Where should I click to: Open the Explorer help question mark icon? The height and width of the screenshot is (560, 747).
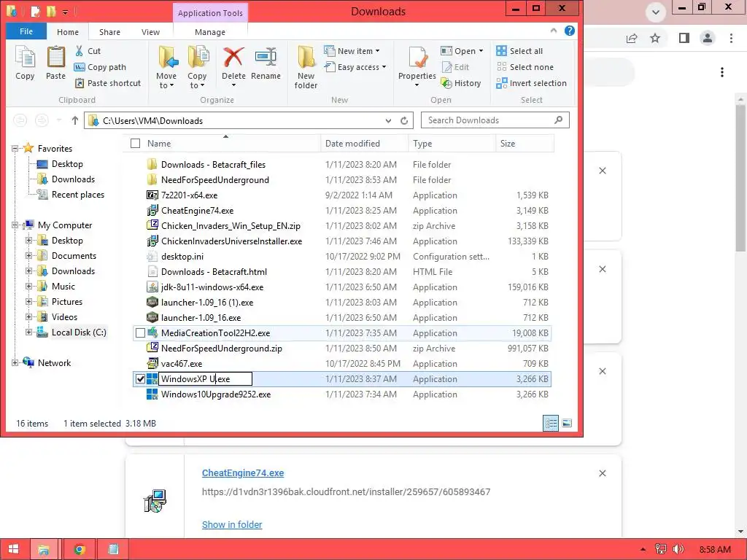569,31
